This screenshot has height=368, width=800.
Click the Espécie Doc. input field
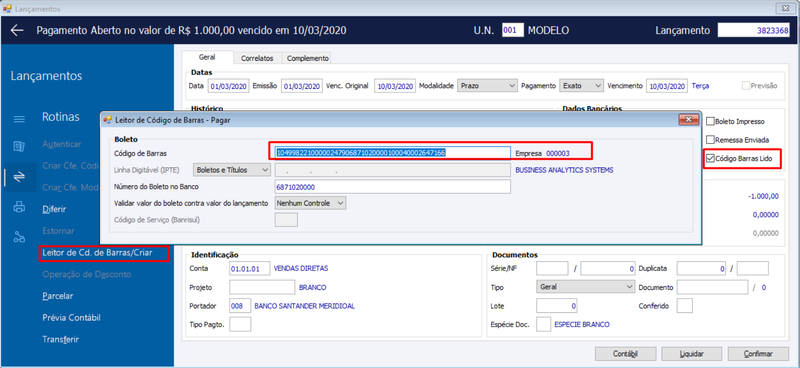pos(544,324)
